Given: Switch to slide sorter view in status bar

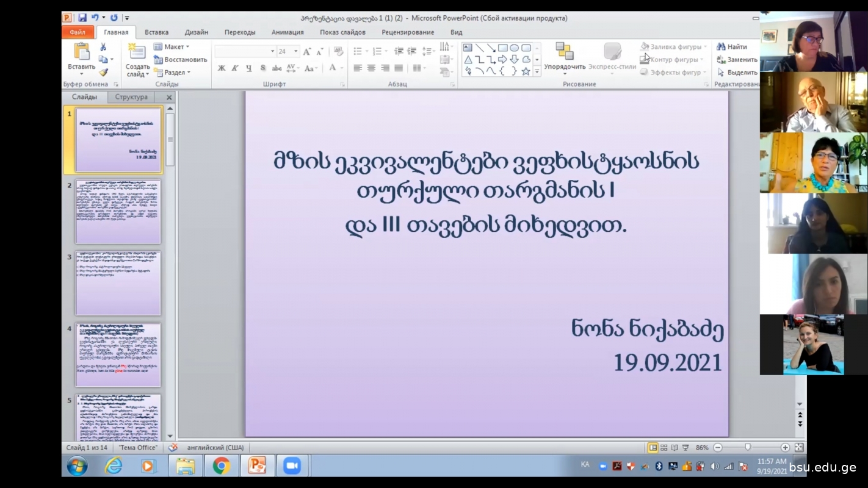Looking at the screenshot, I should 664,448.
